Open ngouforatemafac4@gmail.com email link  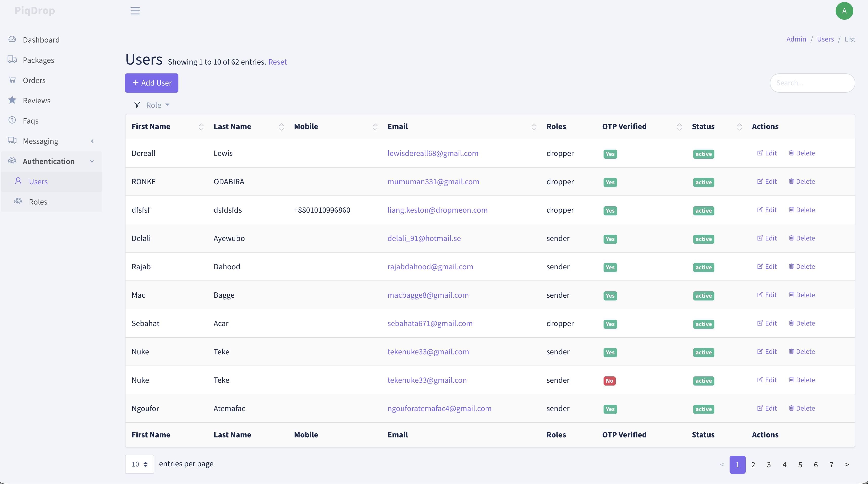[439, 408]
